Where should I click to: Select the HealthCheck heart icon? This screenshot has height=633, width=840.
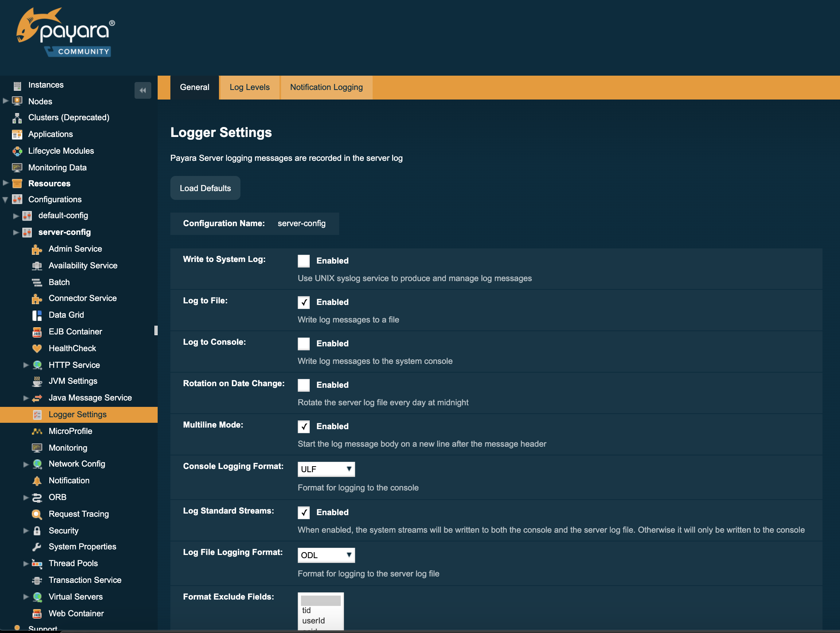(x=37, y=348)
